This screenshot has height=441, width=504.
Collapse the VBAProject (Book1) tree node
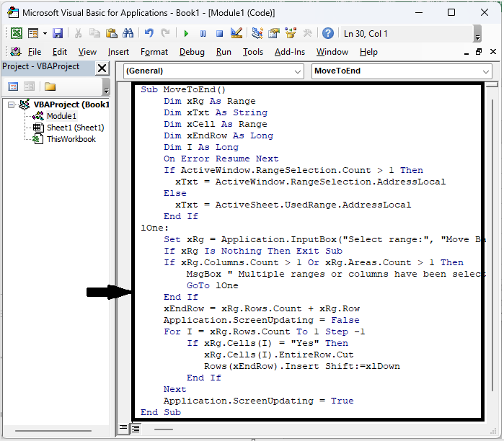[x=12, y=104]
